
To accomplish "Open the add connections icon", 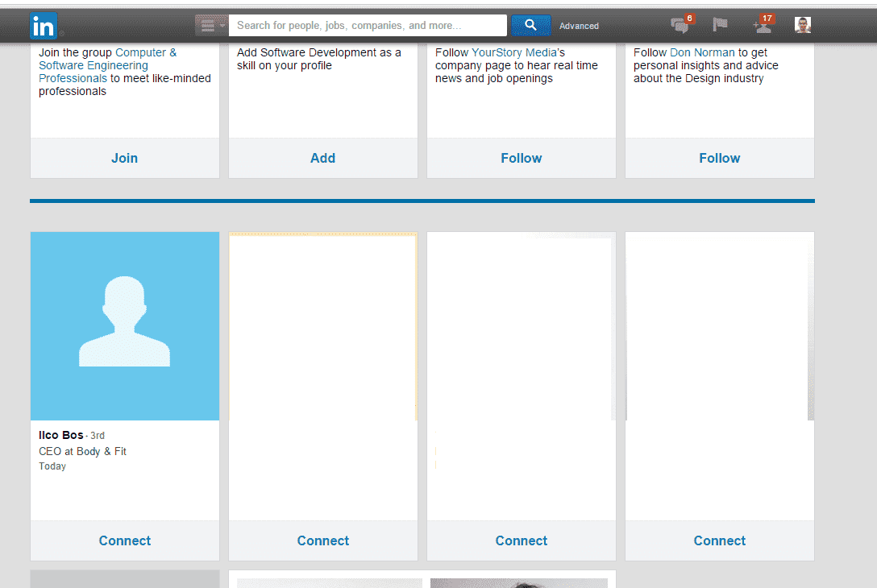I will (x=762, y=26).
